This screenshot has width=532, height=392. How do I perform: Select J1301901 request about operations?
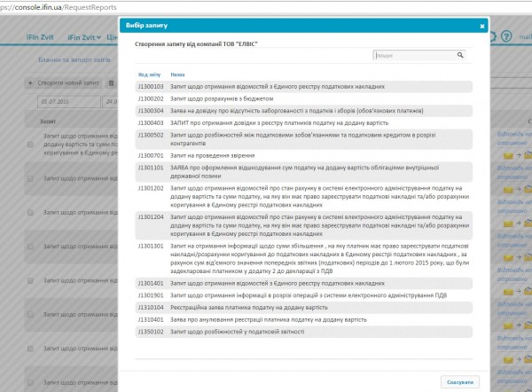(x=303, y=295)
